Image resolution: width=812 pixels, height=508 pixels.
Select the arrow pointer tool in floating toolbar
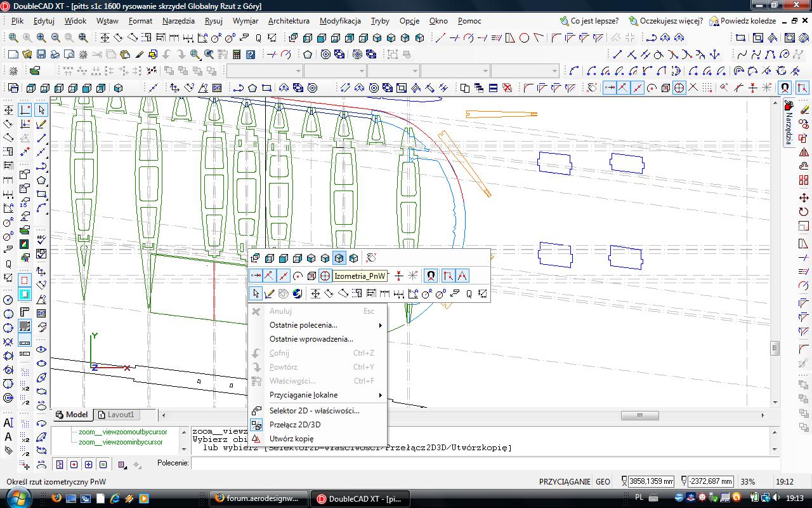pyautogui.click(x=255, y=293)
